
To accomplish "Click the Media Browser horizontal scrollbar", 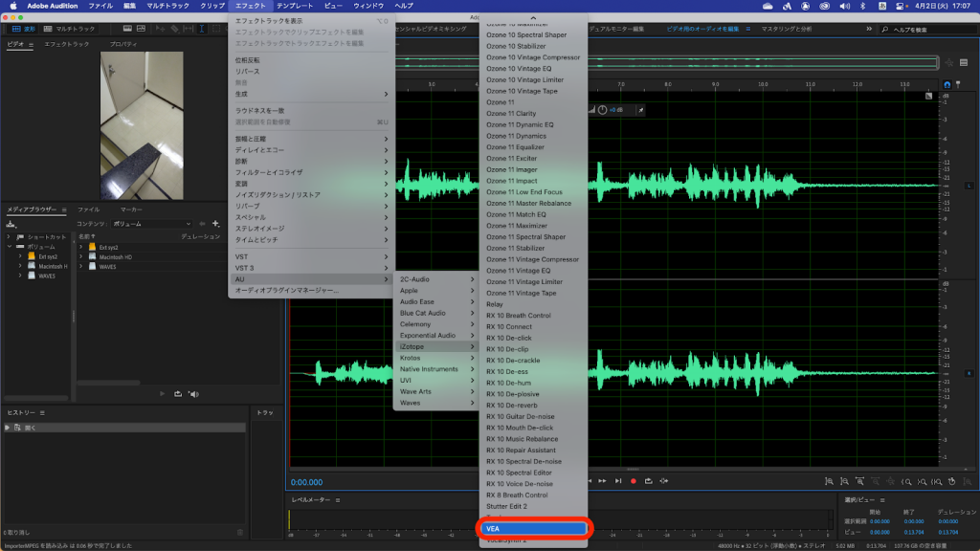I will click(x=109, y=383).
